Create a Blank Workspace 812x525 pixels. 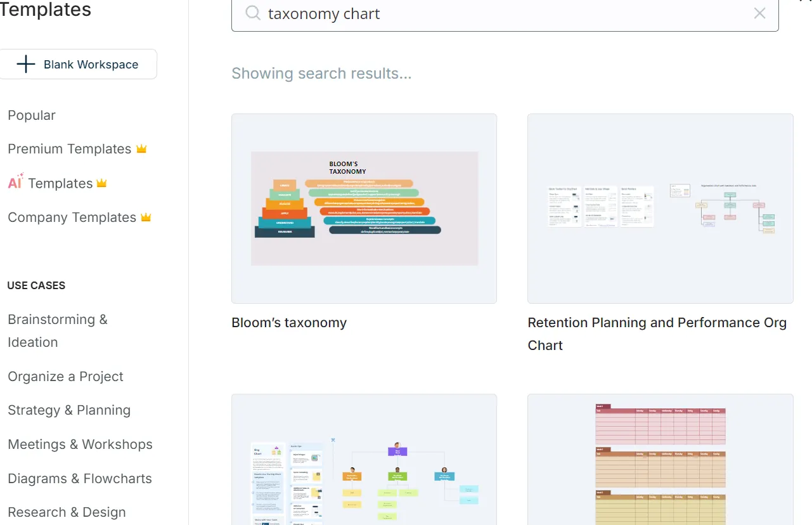78,64
